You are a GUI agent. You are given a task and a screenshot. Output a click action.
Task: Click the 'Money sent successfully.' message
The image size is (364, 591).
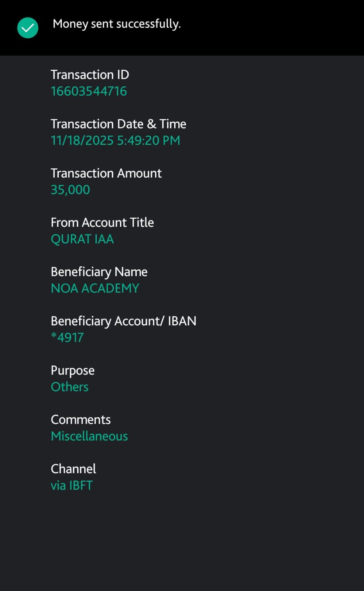117,24
